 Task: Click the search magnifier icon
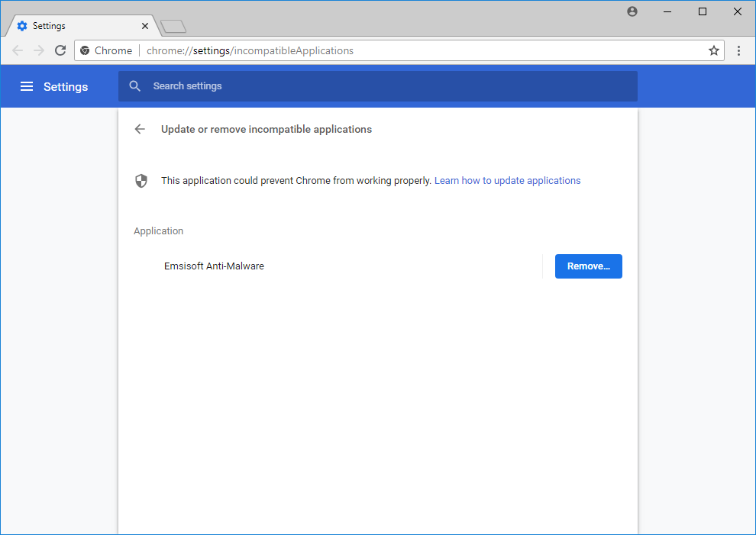(135, 86)
